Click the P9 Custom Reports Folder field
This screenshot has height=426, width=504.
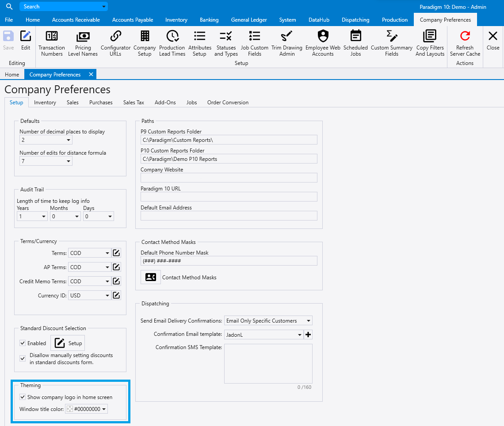229,140
